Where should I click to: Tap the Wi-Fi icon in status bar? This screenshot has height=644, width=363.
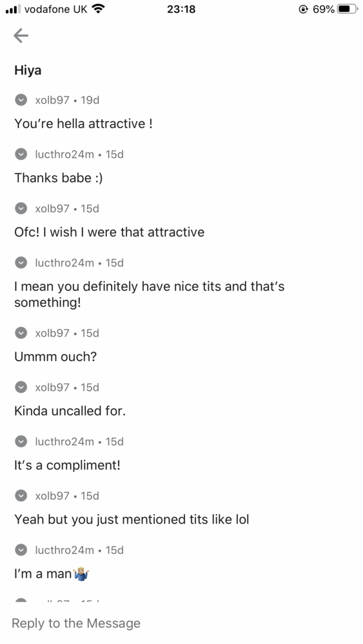98,8
